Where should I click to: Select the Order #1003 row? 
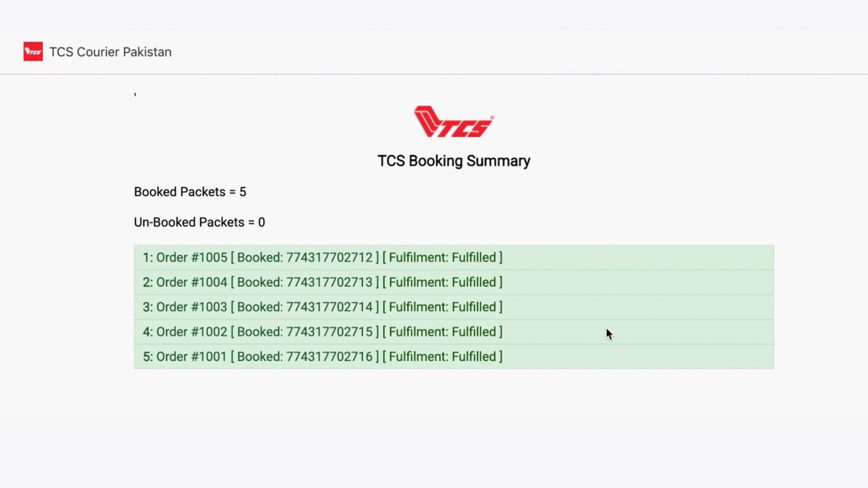[454, 307]
